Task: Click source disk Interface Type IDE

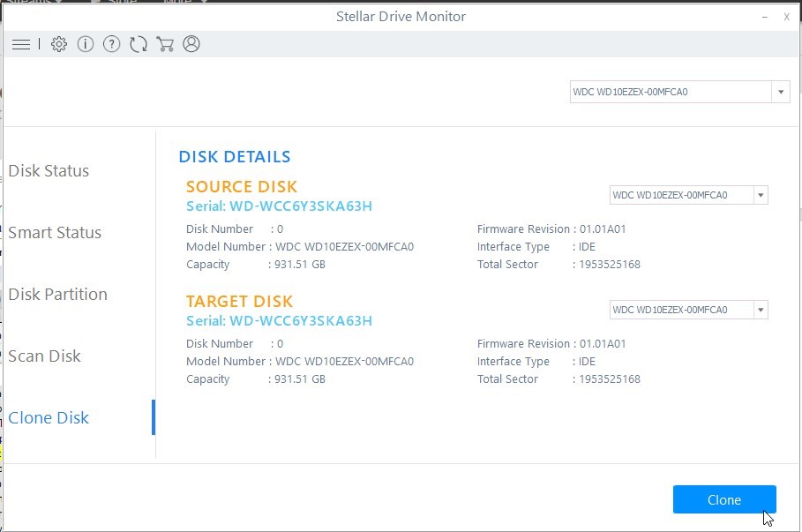Action: tap(588, 246)
